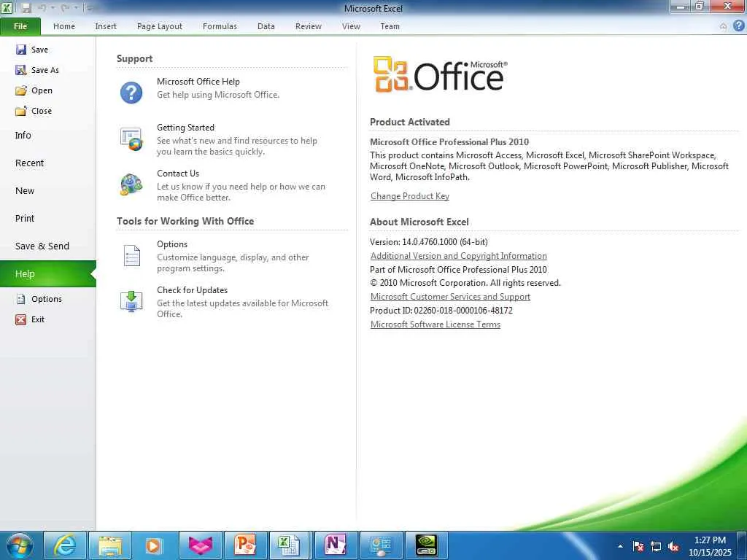Click the Product ID text line
Image resolution: width=747 pixels, height=560 pixels.
[441, 311]
